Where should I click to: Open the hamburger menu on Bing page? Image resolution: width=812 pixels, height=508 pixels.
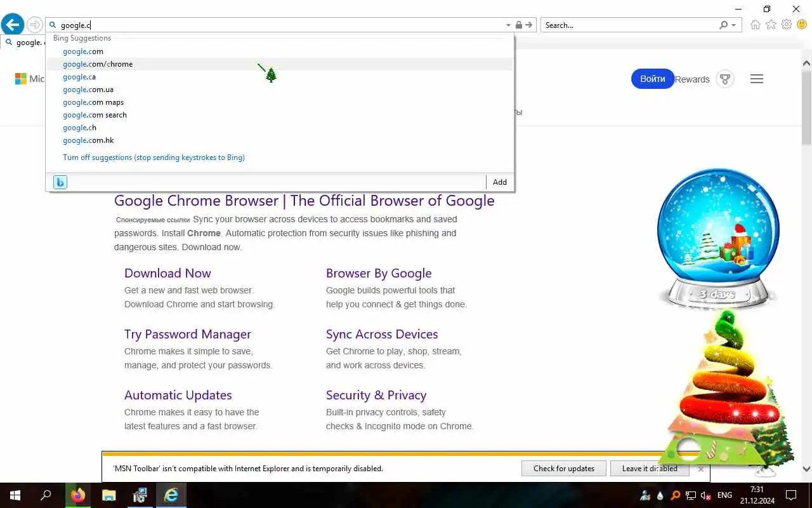(756, 79)
